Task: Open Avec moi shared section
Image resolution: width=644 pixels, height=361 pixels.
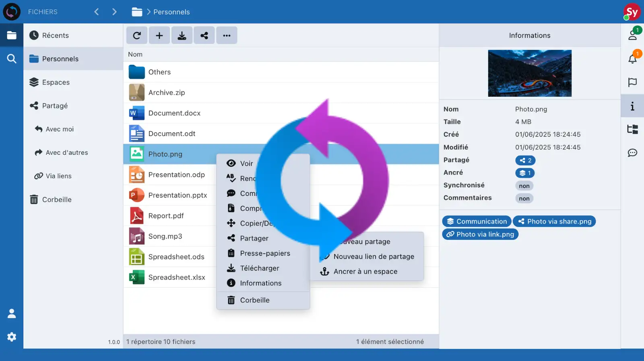Action: 73,129
